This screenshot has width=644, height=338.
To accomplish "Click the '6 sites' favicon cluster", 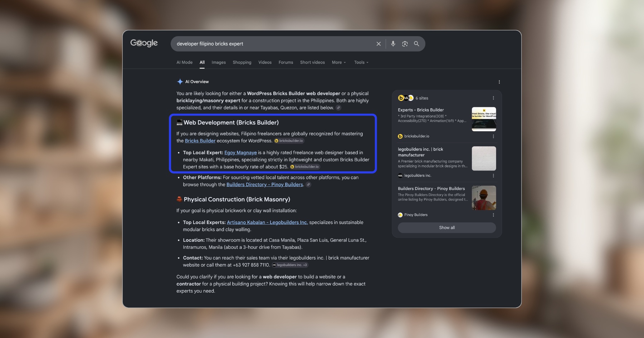I will pos(406,98).
